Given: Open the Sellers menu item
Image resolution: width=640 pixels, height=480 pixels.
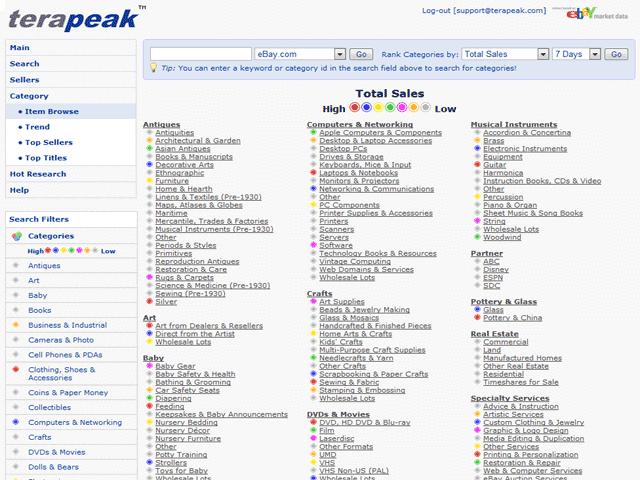Looking at the screenshot, I should tap(71, 80).
